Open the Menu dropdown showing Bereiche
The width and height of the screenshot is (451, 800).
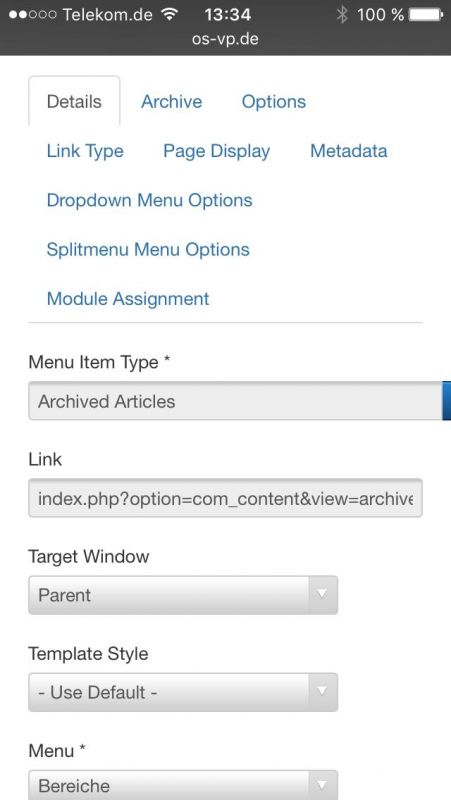183,785
